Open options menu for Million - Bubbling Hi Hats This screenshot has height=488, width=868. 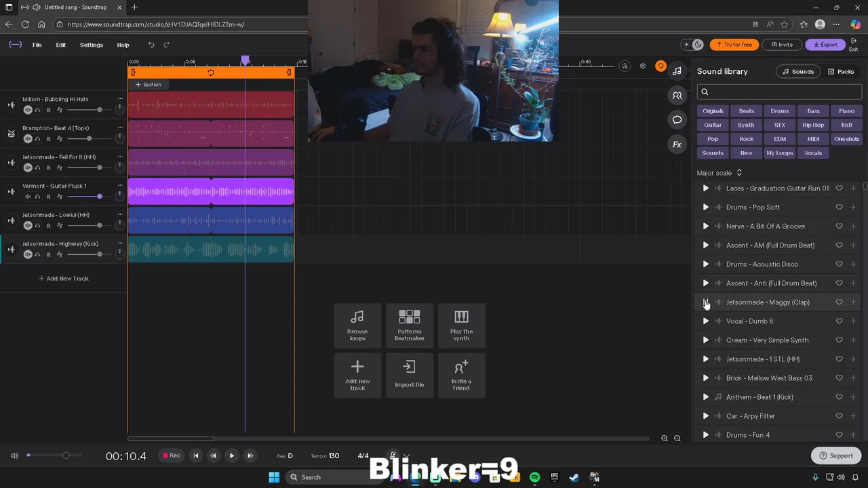[x=120, y=99]
